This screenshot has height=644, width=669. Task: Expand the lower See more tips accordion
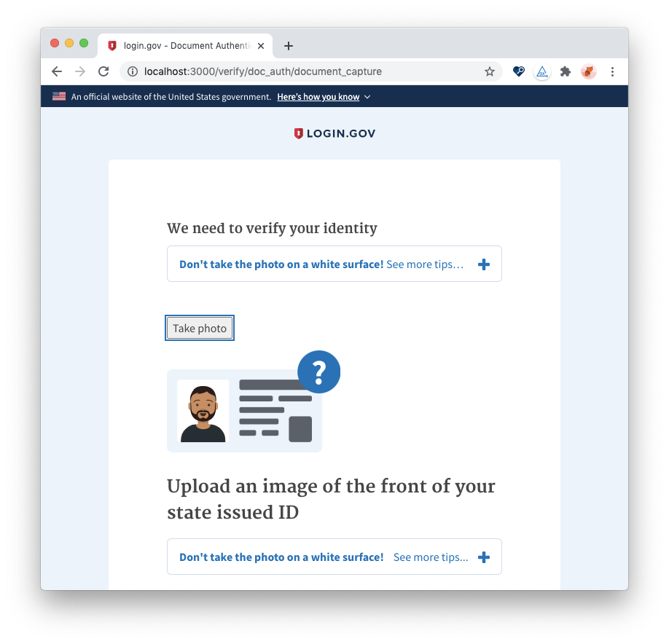click(x=334, y=557)
